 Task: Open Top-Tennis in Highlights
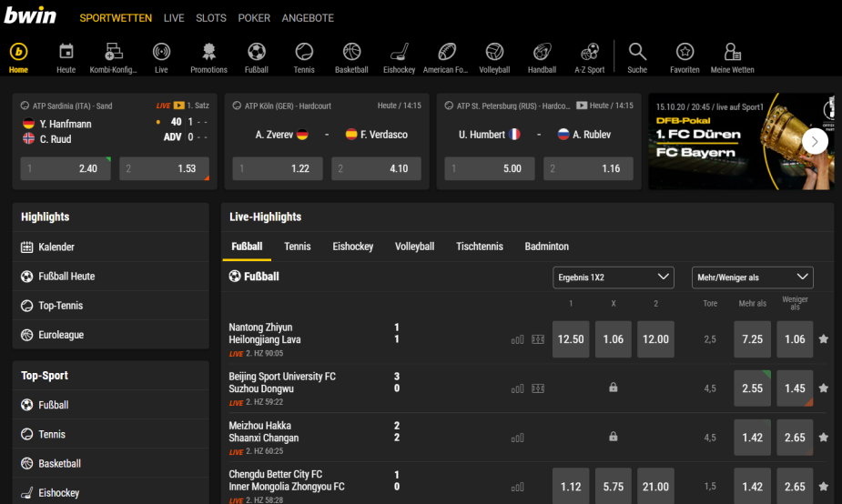point(111,306)
